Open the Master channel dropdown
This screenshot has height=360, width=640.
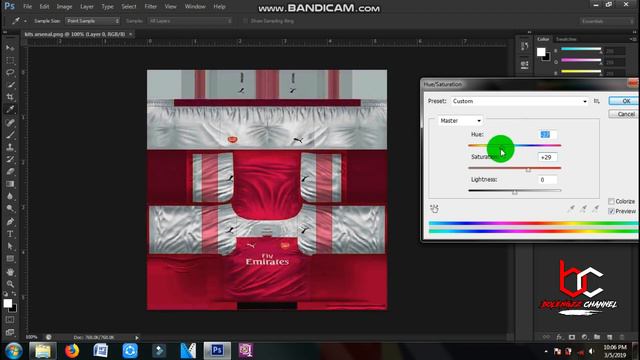(460, 121)
